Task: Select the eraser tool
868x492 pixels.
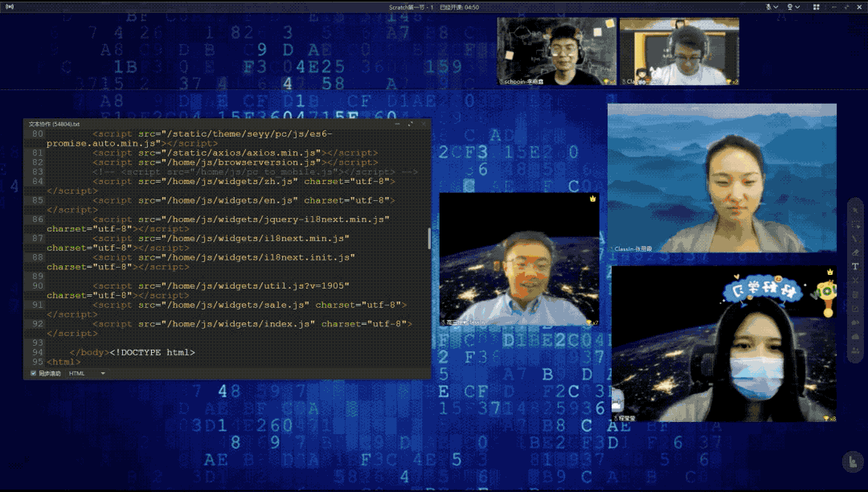Action: (x=855, y=252)
